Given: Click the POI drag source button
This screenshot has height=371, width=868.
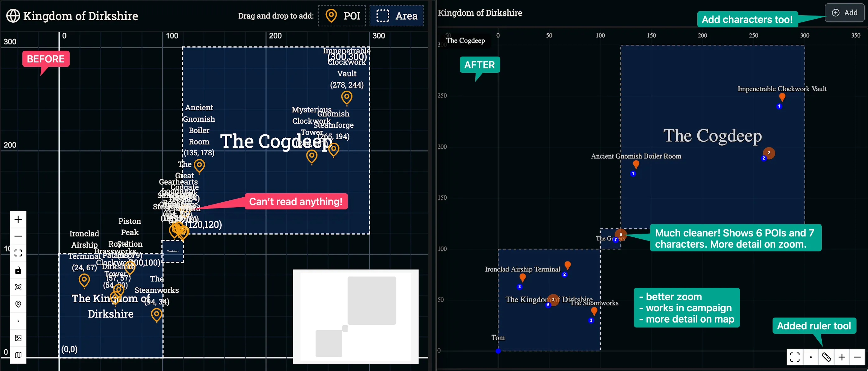Looking at the screenshot, I should point(342,16).
